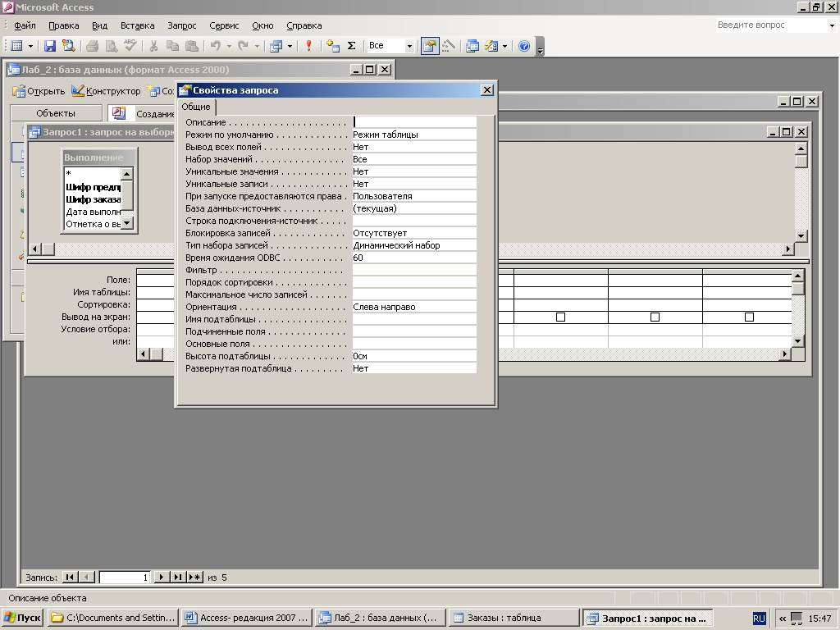Select the Общие tab in query properties
The image size is (840, 630).
click(195, 107)
